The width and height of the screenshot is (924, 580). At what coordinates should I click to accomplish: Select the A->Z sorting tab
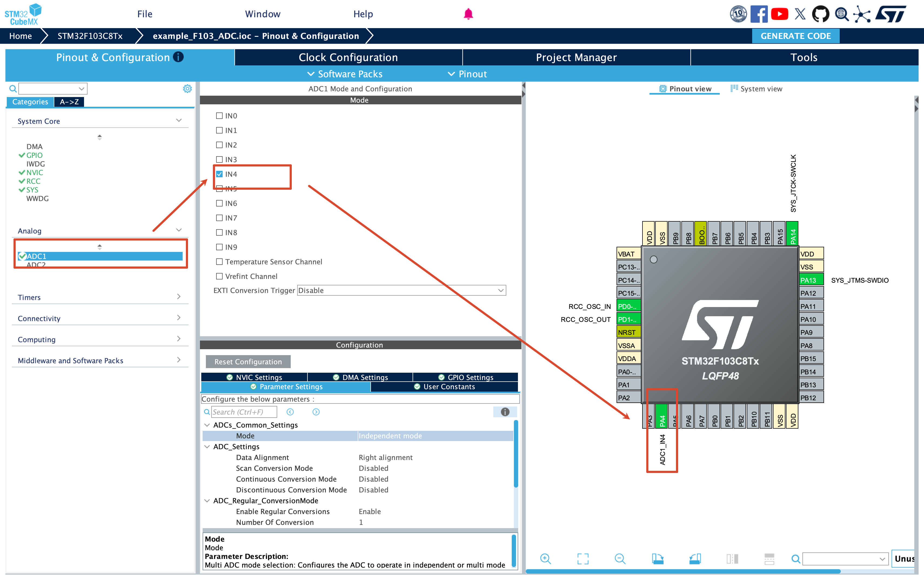pos(69,102)
